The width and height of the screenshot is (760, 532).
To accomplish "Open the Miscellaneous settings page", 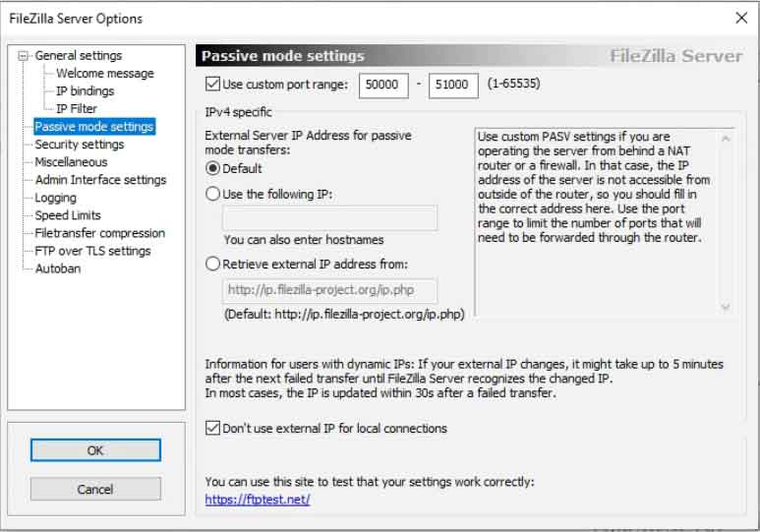I will pos(71,162).
